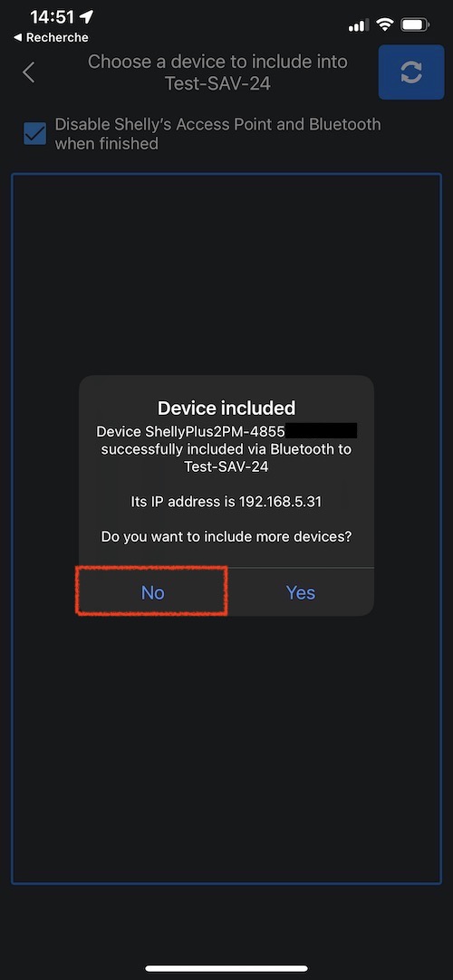Tap the small Recherche back triangle
Screen dimensions: 453x980
(17, 37)
